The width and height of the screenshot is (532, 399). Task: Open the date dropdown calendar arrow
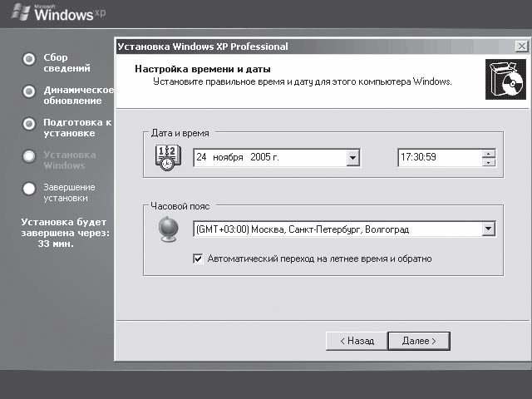(x=352, y=158)
